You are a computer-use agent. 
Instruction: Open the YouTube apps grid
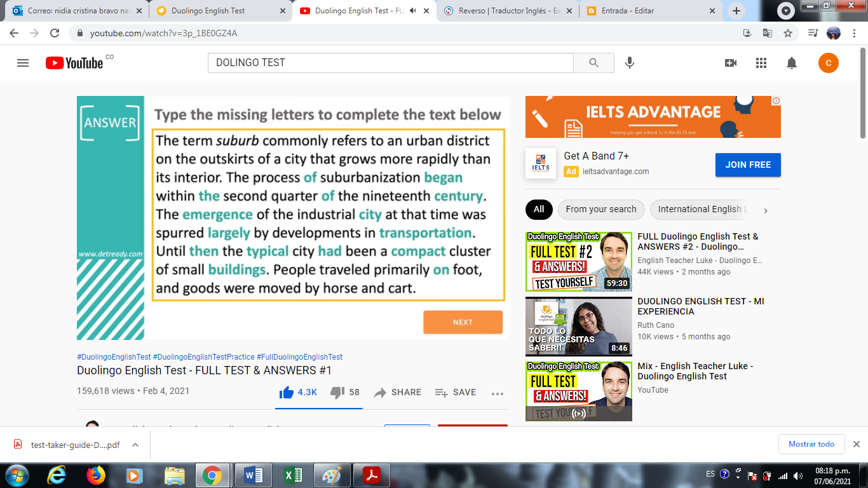tap(761, 63)
